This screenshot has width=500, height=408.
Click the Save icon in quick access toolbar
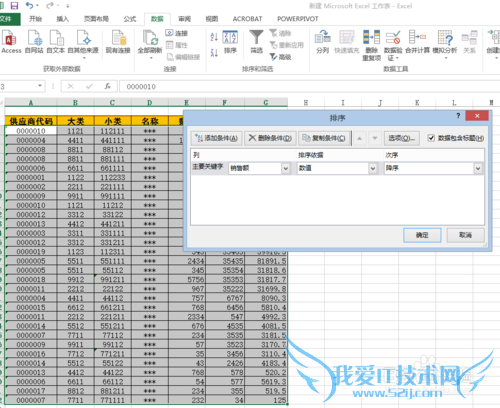(x=14, y=6)
